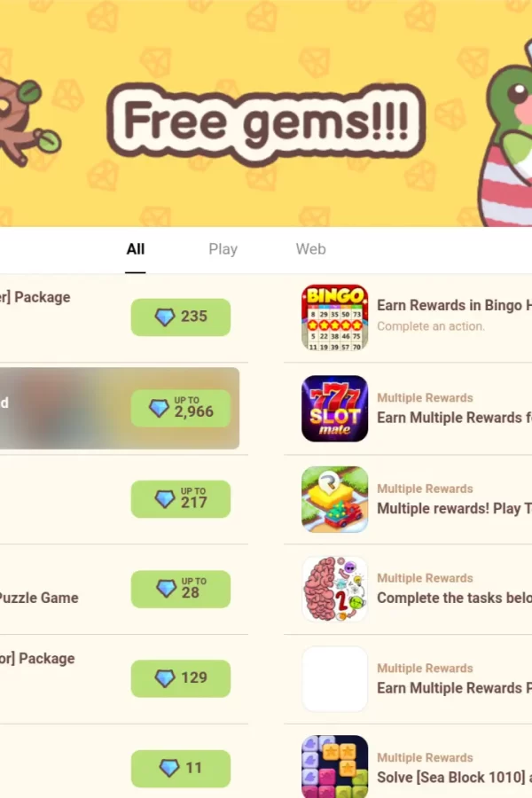Screen dimensions: 532x798
Task: Open the Bingo game app icon
Action: [334, 317]
